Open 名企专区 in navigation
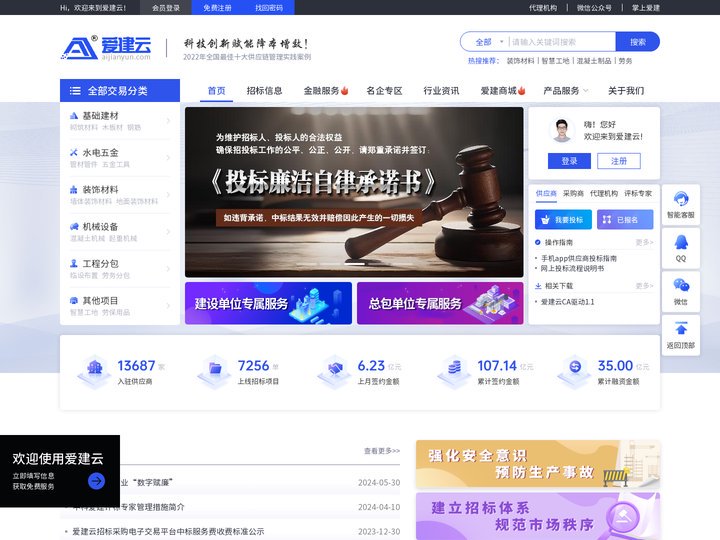Viewport: 720px width, 540px height. tap(384, 91)
